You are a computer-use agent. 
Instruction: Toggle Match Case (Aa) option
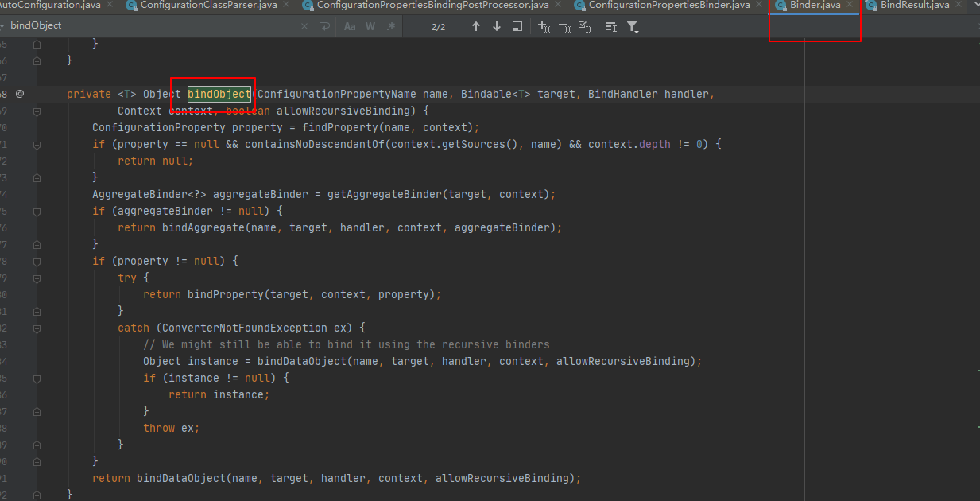click(x=350, y=26)
